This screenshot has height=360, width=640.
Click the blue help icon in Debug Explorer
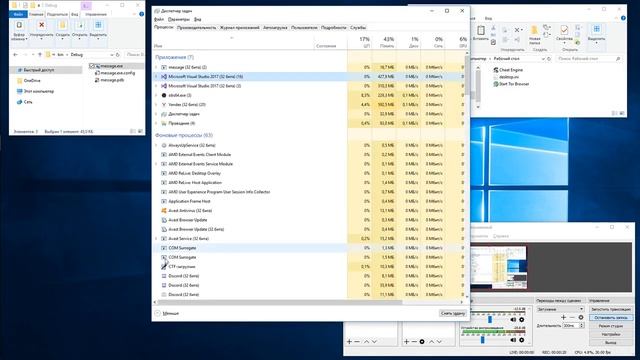[x=141, y=14]
